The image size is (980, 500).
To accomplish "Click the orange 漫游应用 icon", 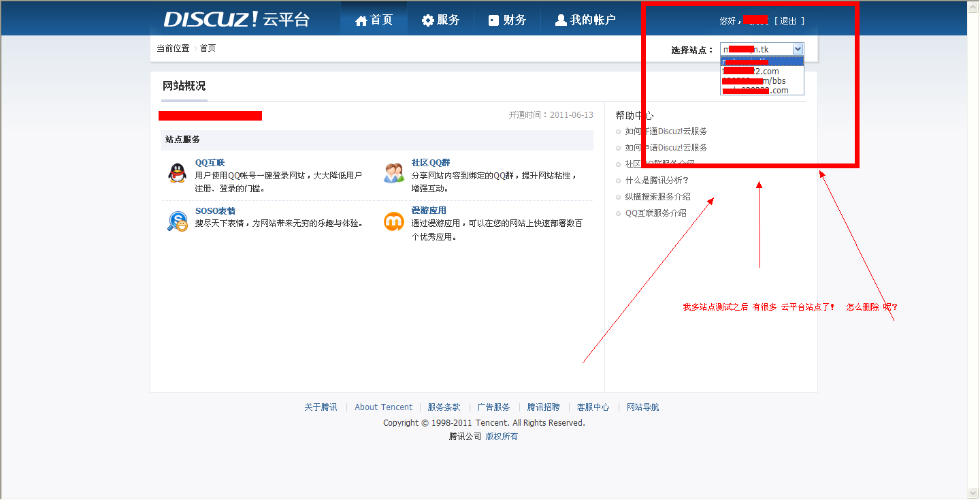I will point(393,221).
